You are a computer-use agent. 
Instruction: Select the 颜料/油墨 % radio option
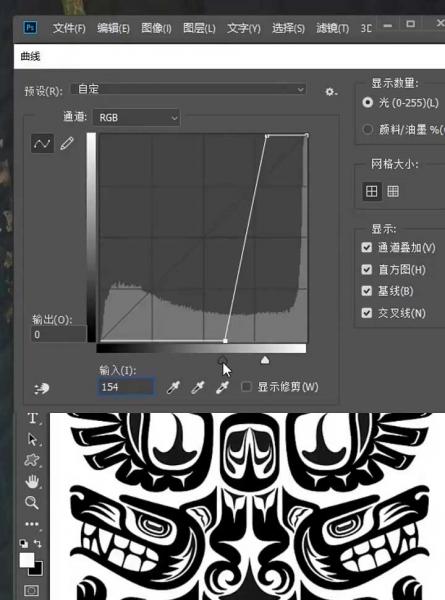368,129
